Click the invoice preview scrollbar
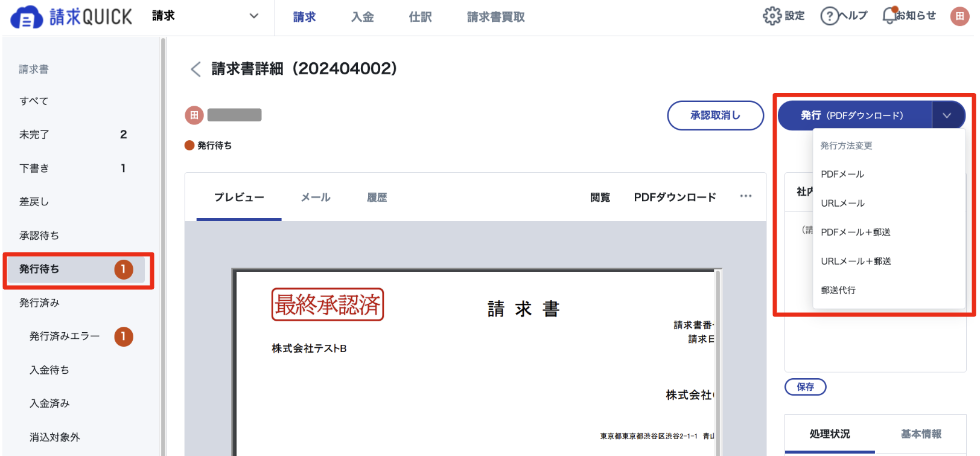This screenshot has height=456, width=980. click(717, 362)
